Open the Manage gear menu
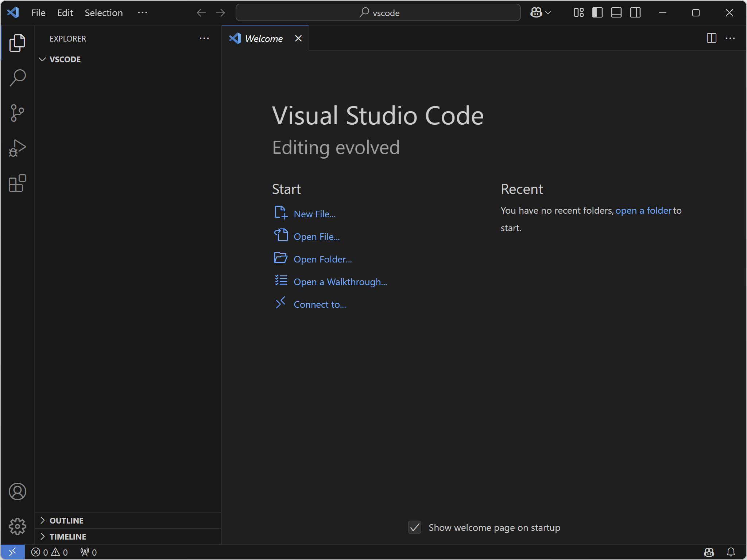This screenshot has width=747, height=560. click(17, 526)
